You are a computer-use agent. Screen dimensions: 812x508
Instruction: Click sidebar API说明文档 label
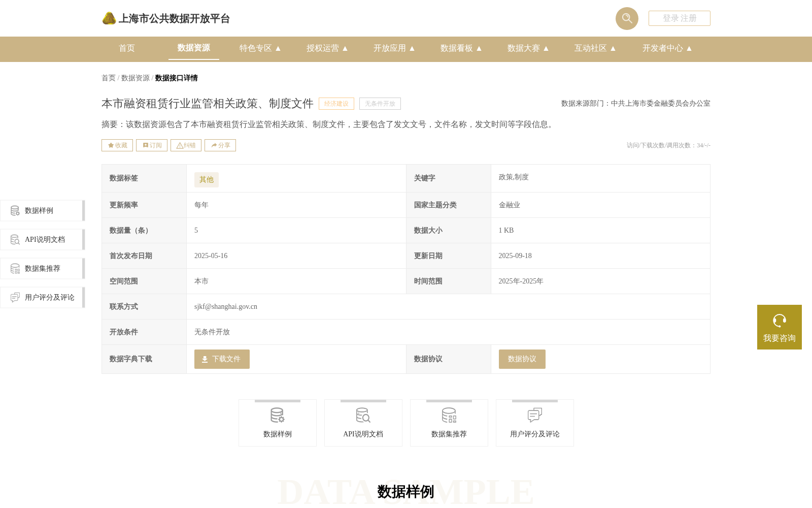(45, 240)
